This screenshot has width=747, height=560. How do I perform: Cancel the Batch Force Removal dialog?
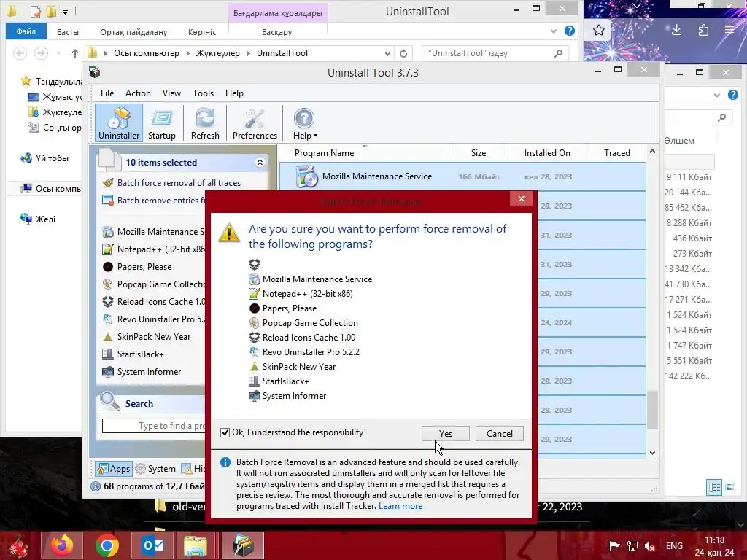[499, 433]
